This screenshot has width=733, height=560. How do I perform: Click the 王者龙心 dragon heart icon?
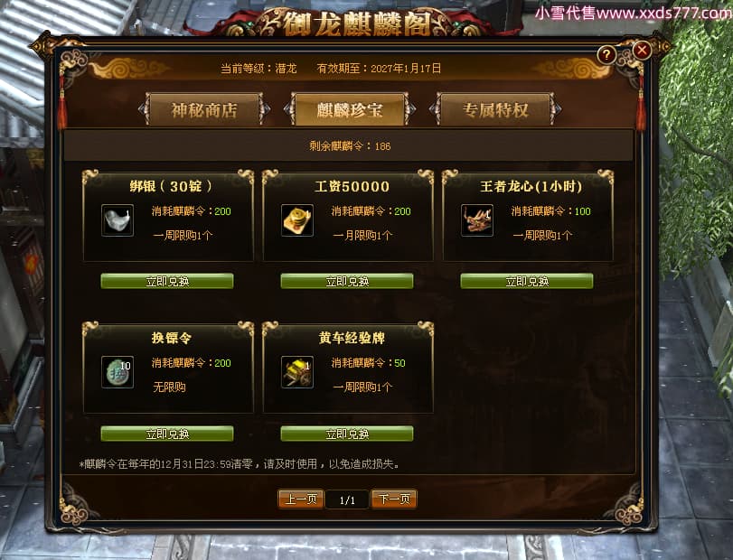coord(477,220)
